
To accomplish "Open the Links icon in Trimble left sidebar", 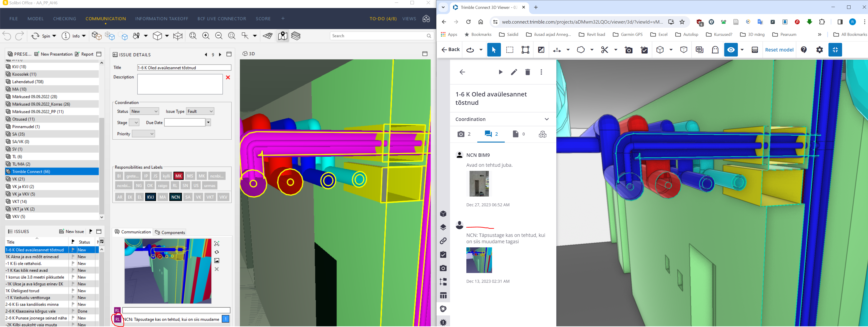I will (x=443, y=241).
